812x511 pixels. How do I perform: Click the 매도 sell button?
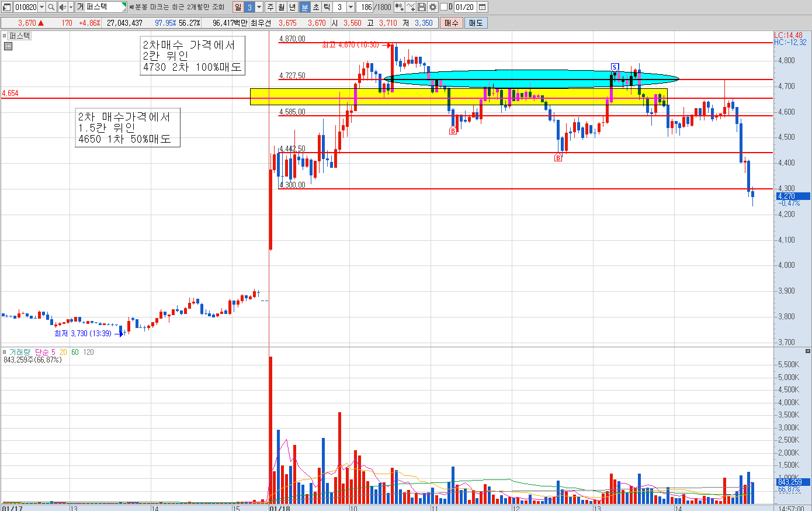(x=476, y=23)
